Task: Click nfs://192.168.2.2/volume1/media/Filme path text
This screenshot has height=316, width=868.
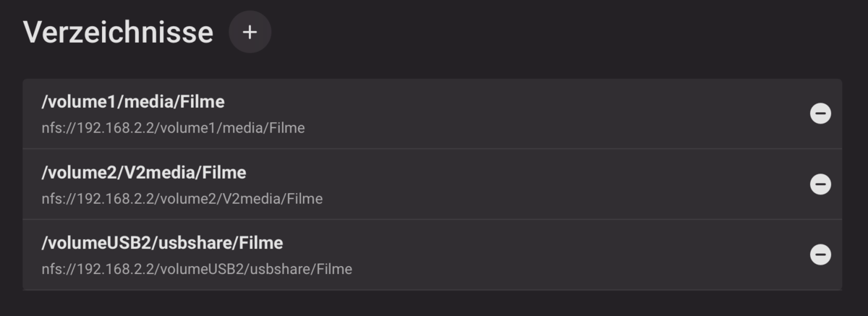Action: tap(173, 128)
